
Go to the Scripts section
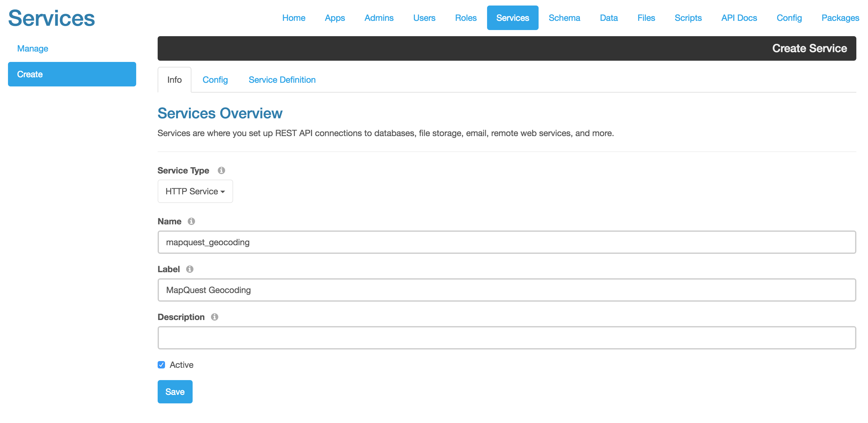click(688, 18)
